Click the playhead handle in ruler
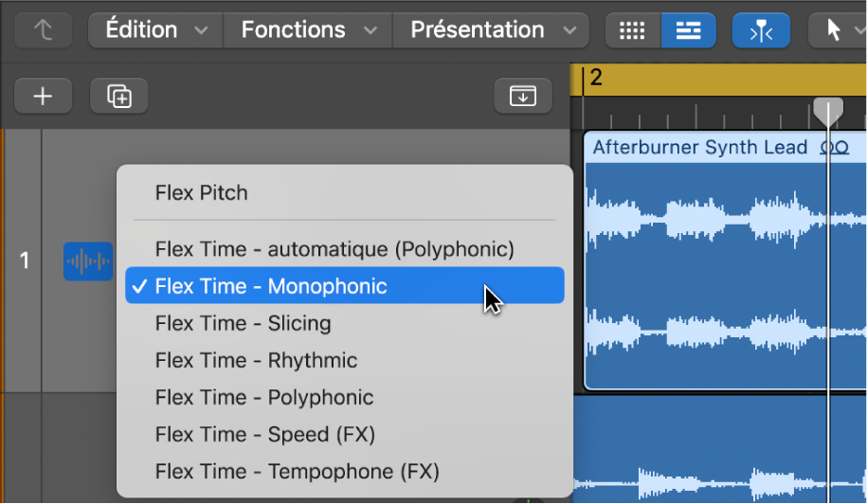This screenshot has width=867, height=504. (828, 111)
